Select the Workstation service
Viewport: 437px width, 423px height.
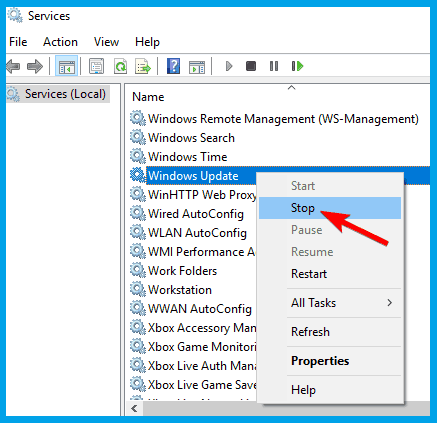180,290
